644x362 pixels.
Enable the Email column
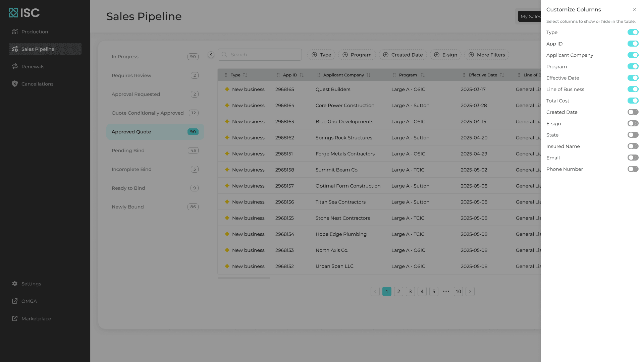(633, 158)
